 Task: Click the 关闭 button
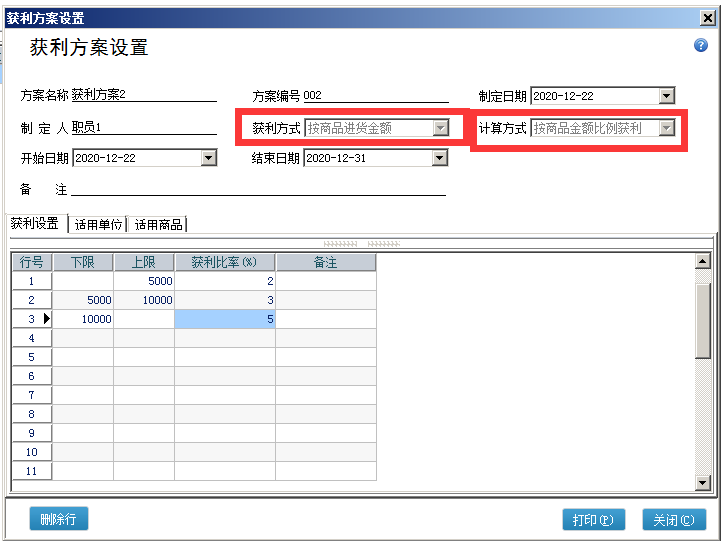674,520
